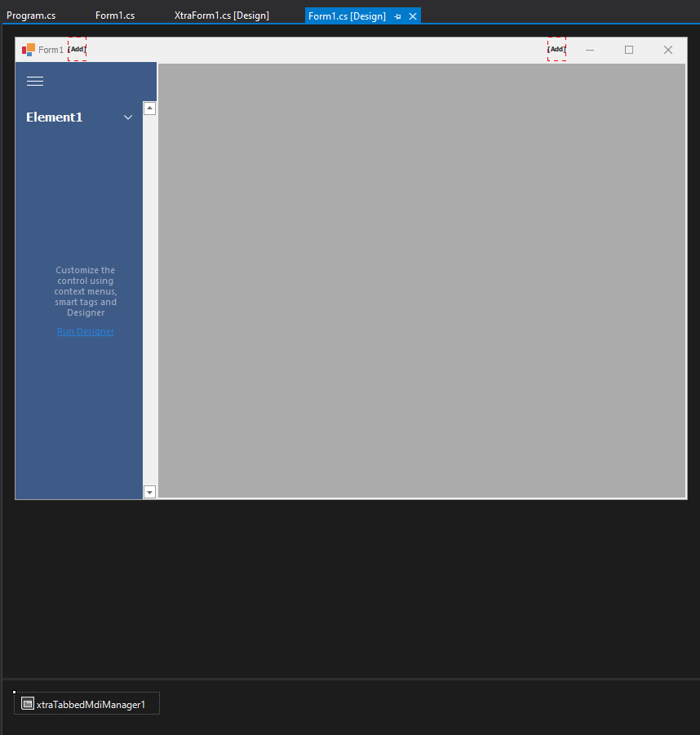Click the [Add] smart tag near the designed form's window controls
Image resolution: width=700 pixels, height=735 pixels.
[556, 49]
